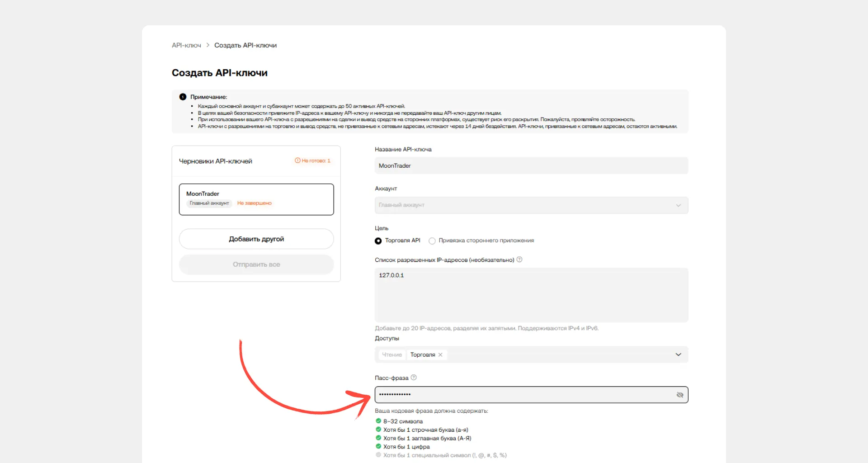Click the help icon beside IP-адресов list label
Viewport: 868px width, 463px height.
point(519,260)
